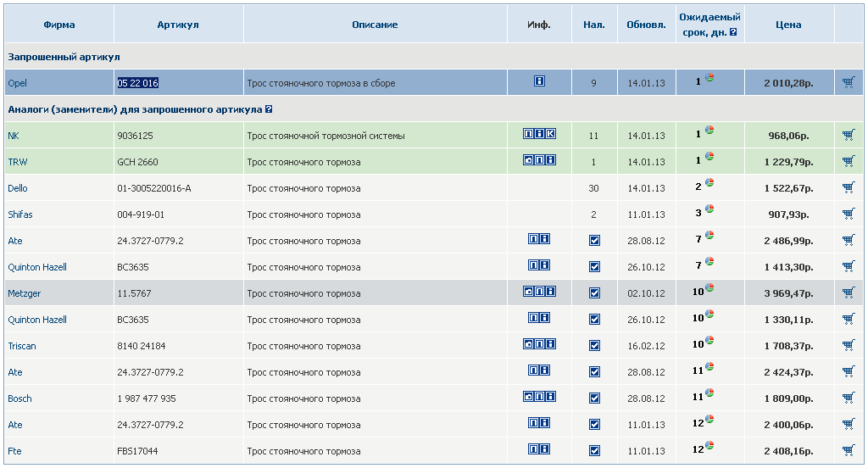Click cart icon in the Shifas row
The image size is (868, 468).
tap(849, 214)
